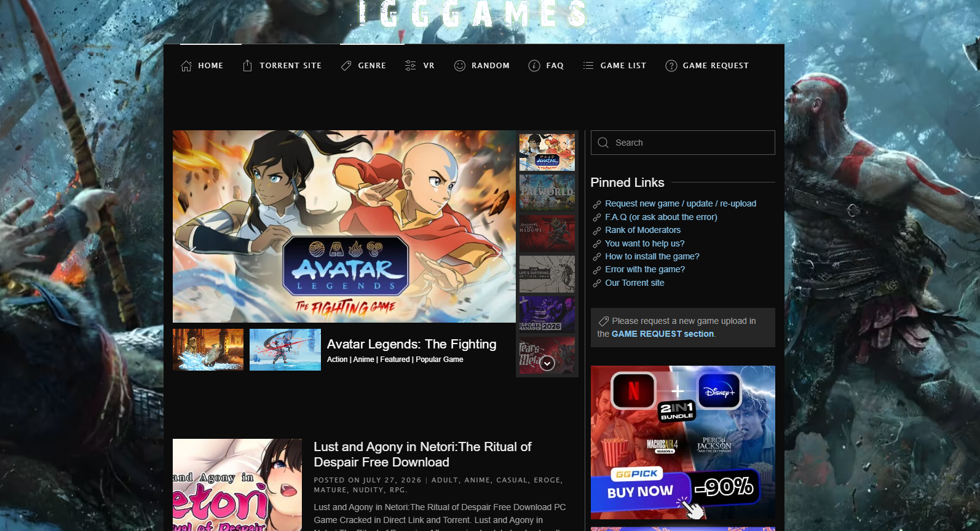The height and width of the screenshot is (531, 980).
Task: Click the CASUAL tag on the post
Action: [x=512, y=480]
